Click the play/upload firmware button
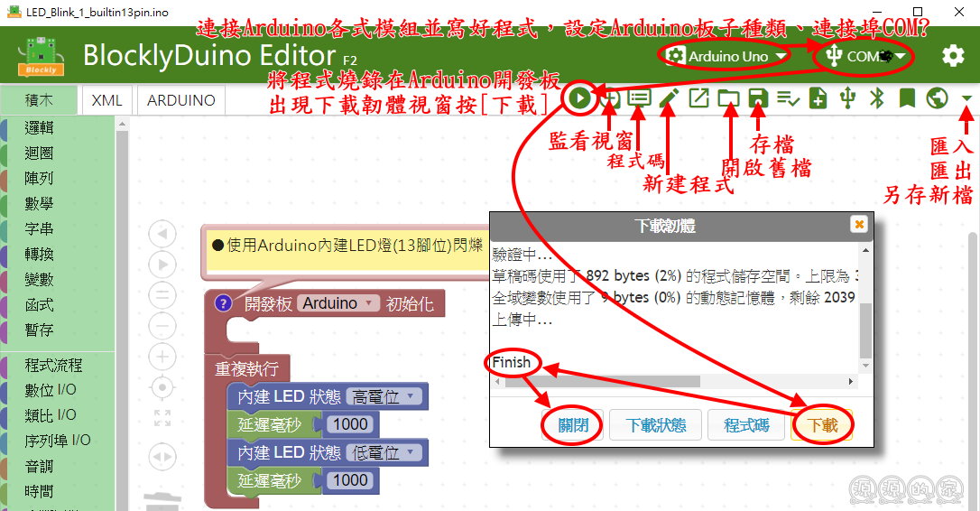The image size is (980, 511). 580,98
